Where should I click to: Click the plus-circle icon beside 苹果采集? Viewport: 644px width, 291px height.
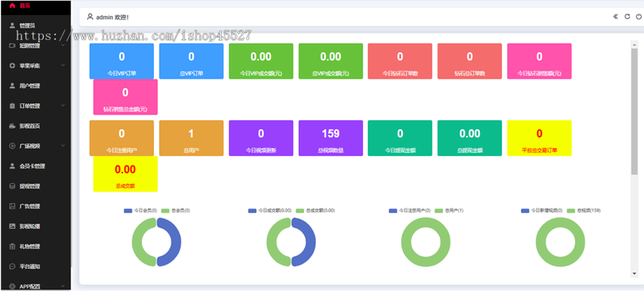click(12, 65)
